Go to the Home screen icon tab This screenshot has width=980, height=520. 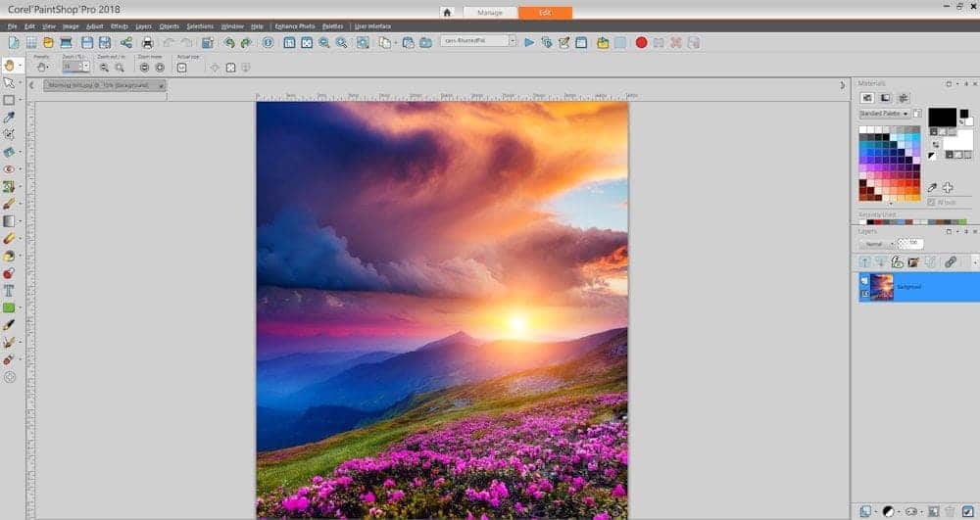point(447,13)
